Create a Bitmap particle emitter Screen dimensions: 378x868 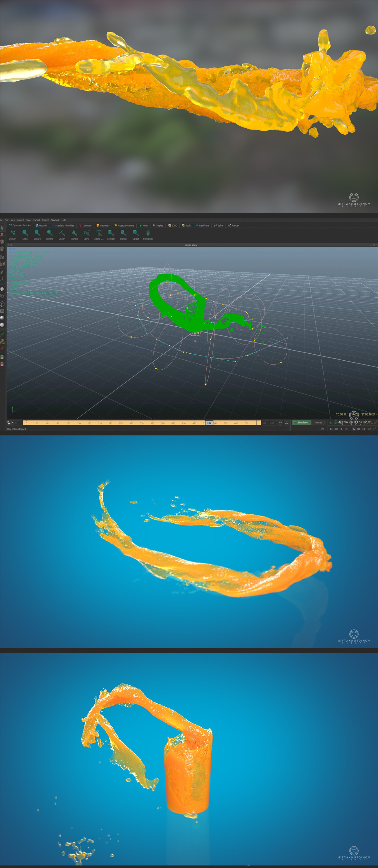coord(123,235)
